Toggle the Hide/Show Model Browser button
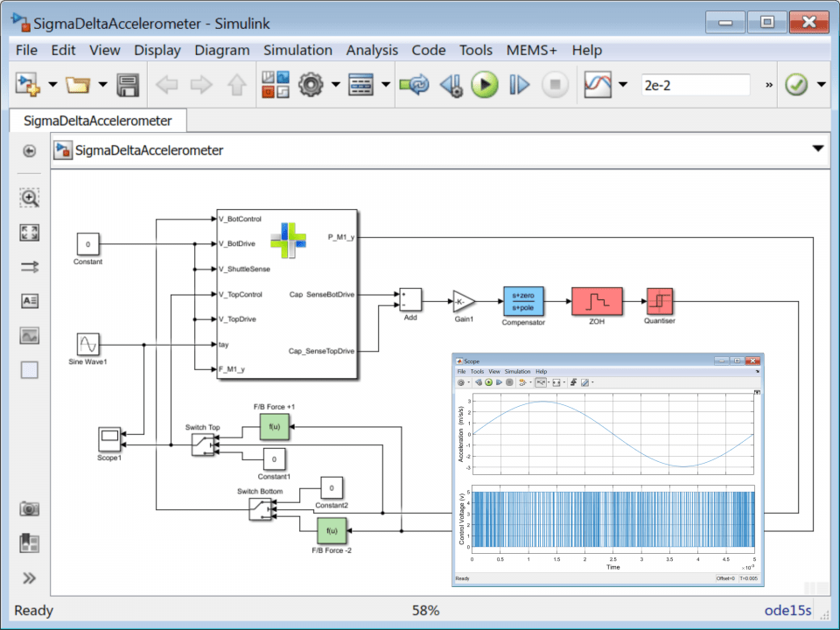This screenshot has height=630, width=840. 30,578
